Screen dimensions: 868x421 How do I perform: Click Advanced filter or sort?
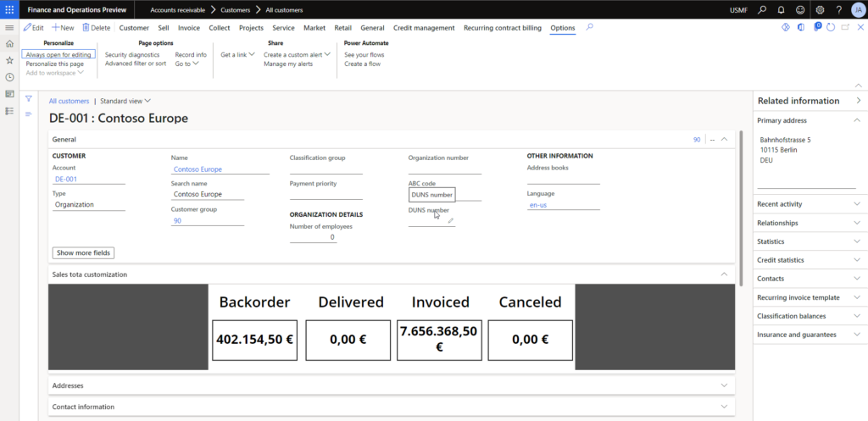[x=136, y=64]
